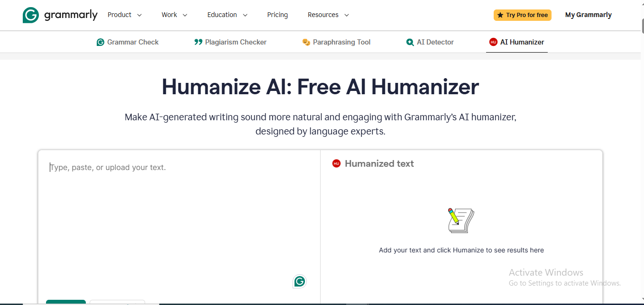
Task: Click the Grammarly logo icon
Action: (30, 15)
